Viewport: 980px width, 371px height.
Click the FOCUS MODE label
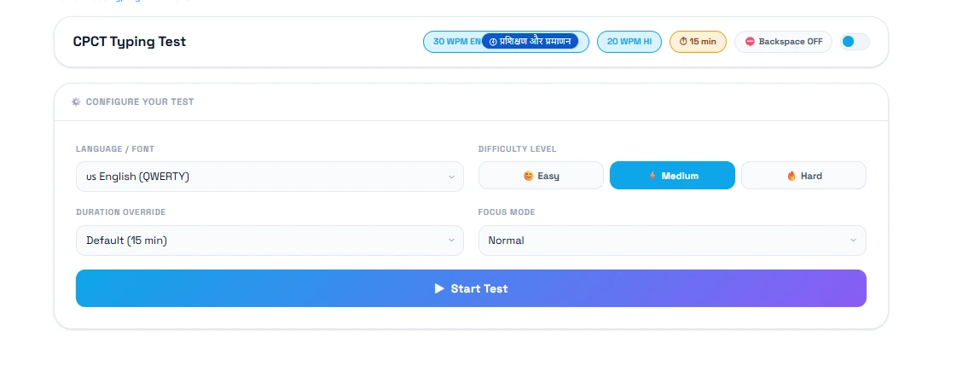point(507,212)
